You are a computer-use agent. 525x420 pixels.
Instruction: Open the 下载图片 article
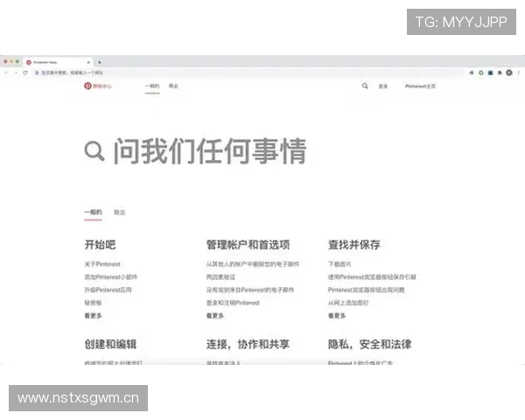pyautogui.click(x=339, y=264)
